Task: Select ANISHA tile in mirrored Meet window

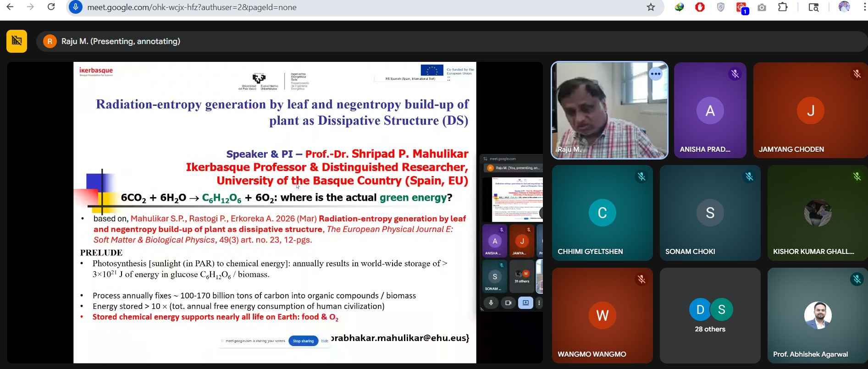Action: point(494,241)
